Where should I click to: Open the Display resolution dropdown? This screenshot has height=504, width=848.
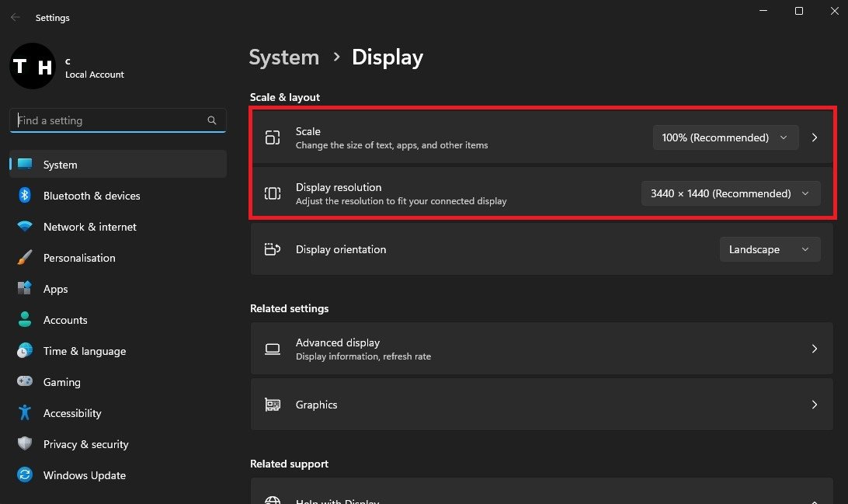coord(730,193)
